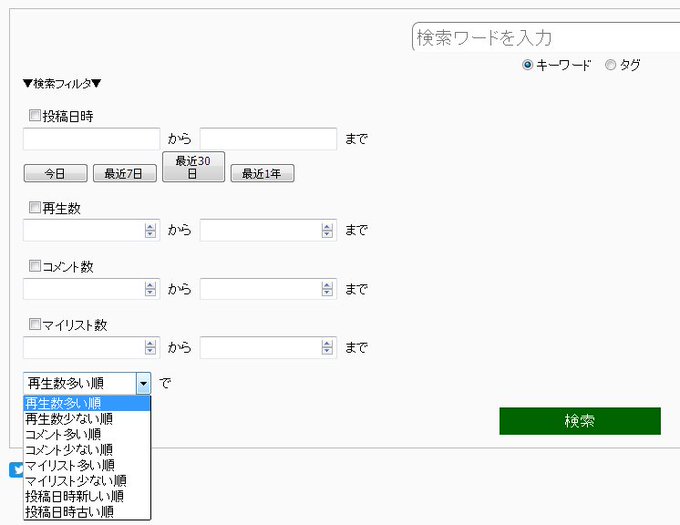Select マイリスト多い順 sort option
Viewport: 680px width, 525px height.
coord(87,465)
